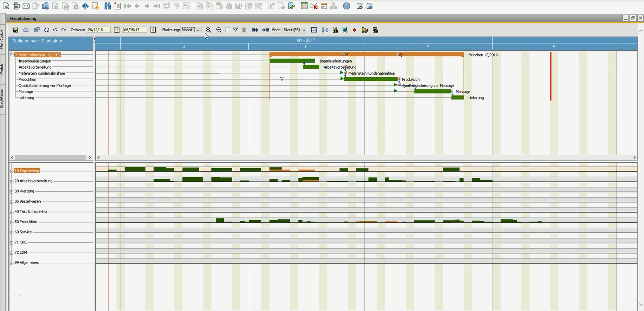Switch to the Module side tab
The height and width of the screenshot is (311, 644).
coord(2,69)
